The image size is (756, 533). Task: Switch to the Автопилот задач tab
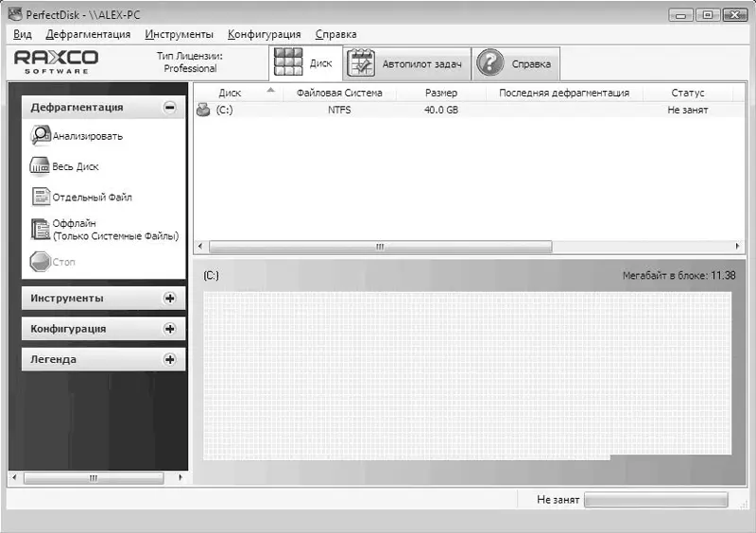pyautogui.click(x=407, y=63)
